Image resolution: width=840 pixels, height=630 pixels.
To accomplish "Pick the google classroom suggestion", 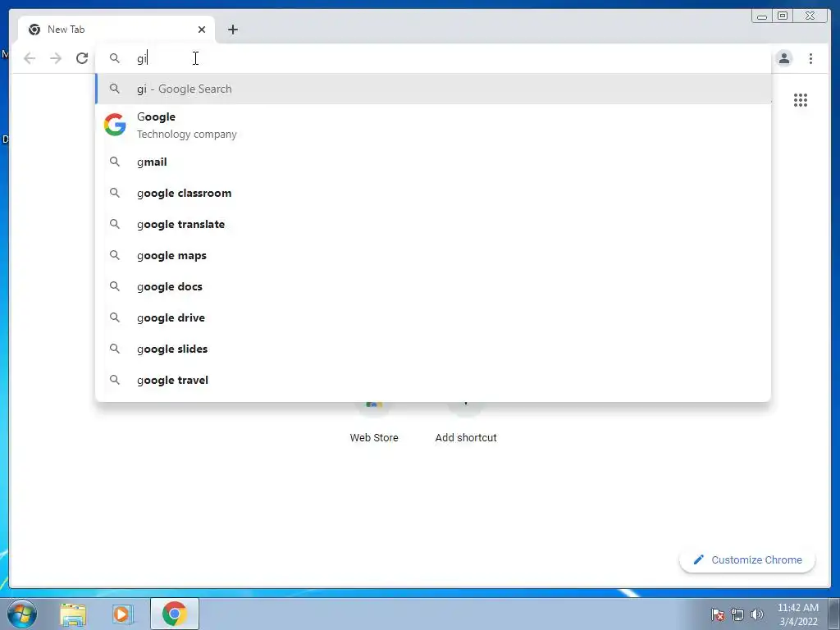I will point(433,193).
